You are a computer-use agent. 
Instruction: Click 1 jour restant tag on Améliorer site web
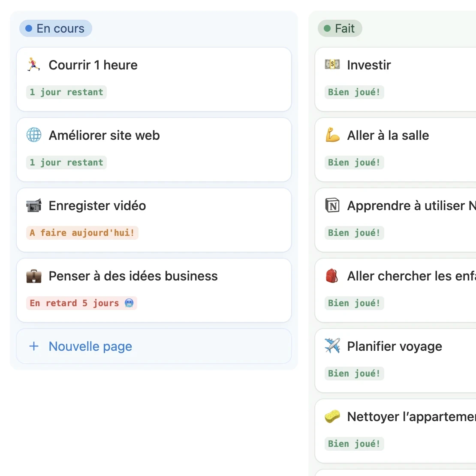[x=66, y=163]
